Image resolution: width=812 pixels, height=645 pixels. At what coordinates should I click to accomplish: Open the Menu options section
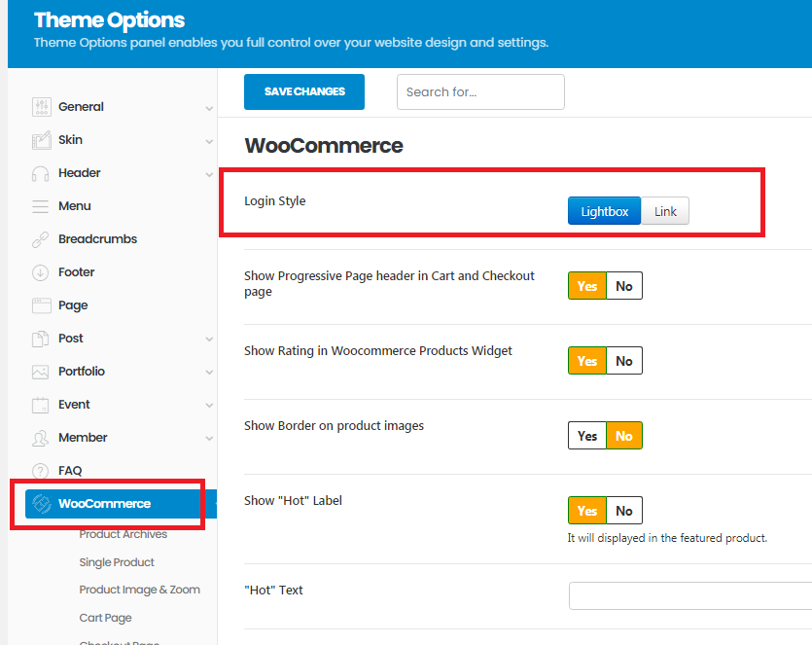pyautogui.click(x=75, y=206)
